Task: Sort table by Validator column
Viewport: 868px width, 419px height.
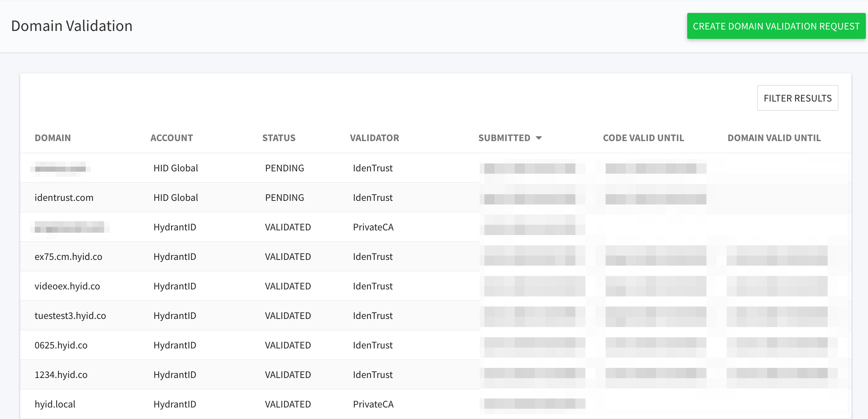Action: tap(375, 138)
